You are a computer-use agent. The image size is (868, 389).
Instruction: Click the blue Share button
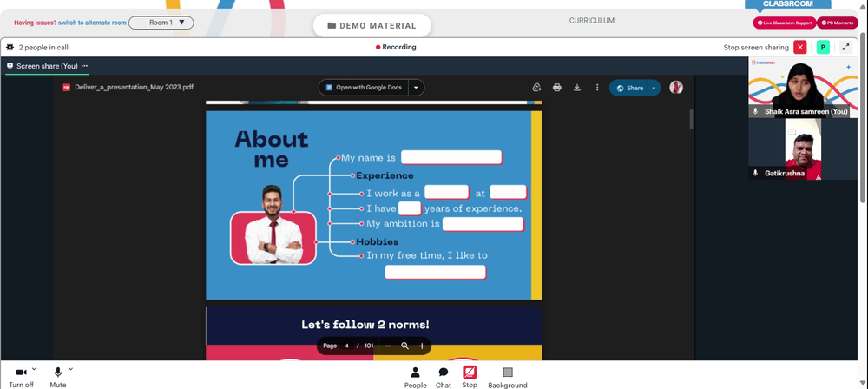[628, 88]
